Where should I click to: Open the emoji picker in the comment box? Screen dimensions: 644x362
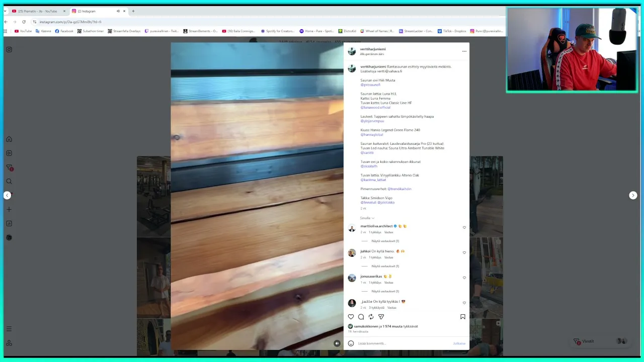[351, 343]
